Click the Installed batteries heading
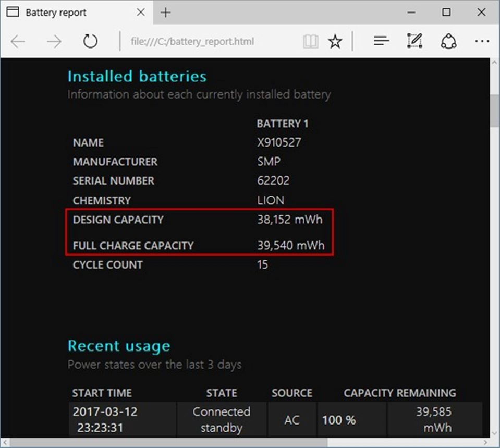500x448 pixels. coord(136,76)
